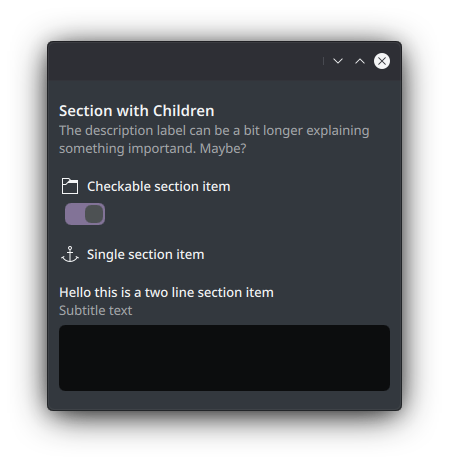Select the Single section item label
Image resolution: width=449 pixels, height=464 pixels.
pyautogui.click(x=146, y=255)
